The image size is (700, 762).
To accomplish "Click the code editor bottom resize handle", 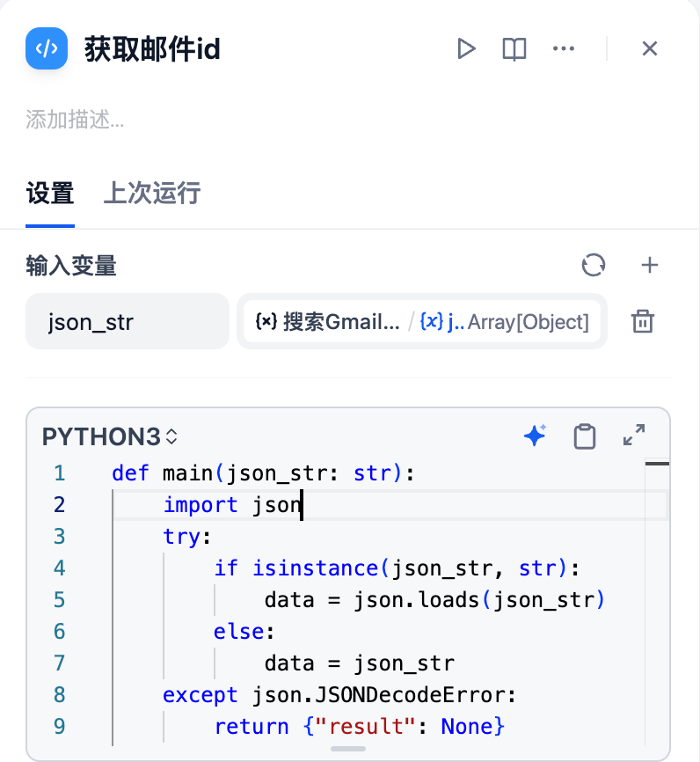I will (349, 749).
